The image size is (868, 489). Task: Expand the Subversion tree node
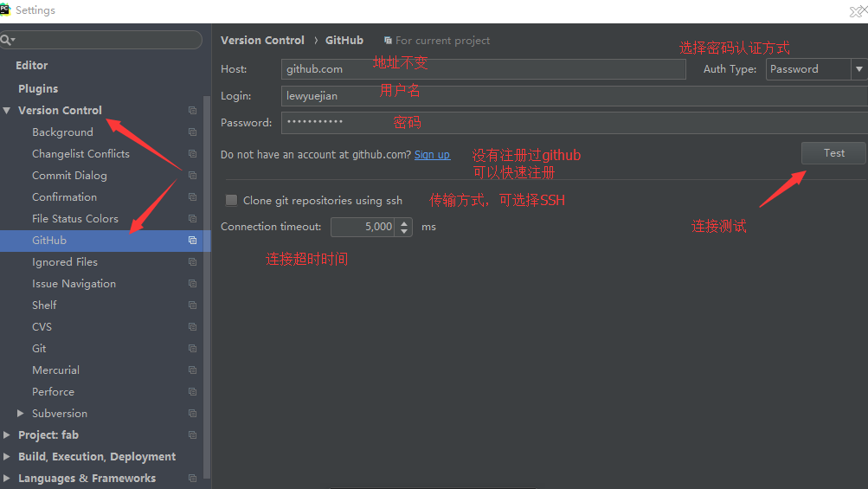click(21, 413)
